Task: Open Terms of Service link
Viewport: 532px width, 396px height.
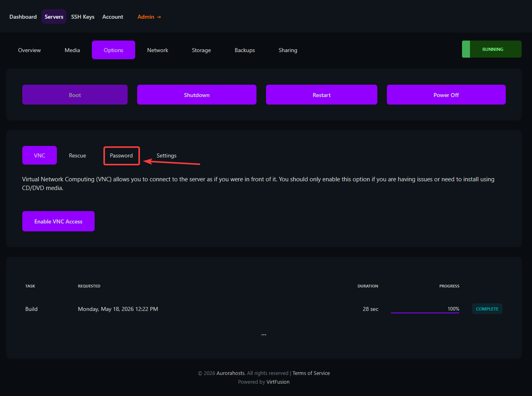Action: coord(311,373)
